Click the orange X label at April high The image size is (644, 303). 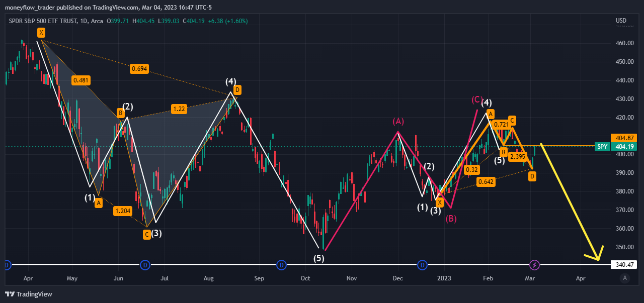41,33
